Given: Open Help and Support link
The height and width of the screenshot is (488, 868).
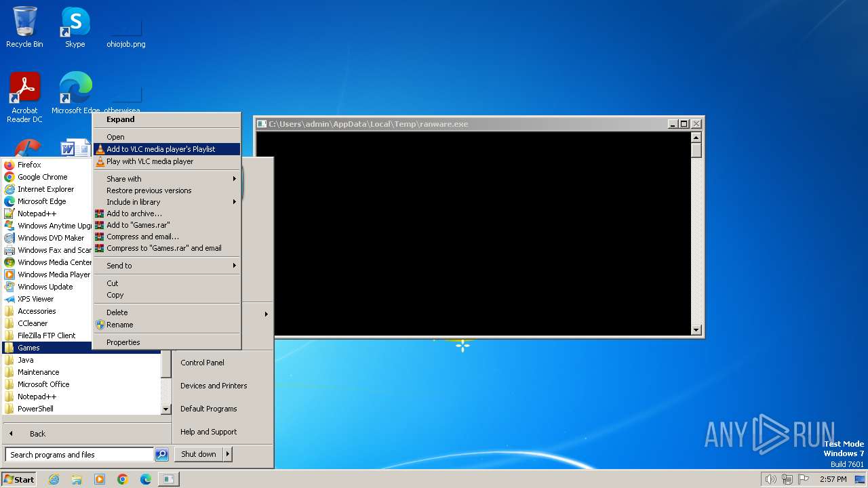Looking at the screenshot, I should coord(208,432).
